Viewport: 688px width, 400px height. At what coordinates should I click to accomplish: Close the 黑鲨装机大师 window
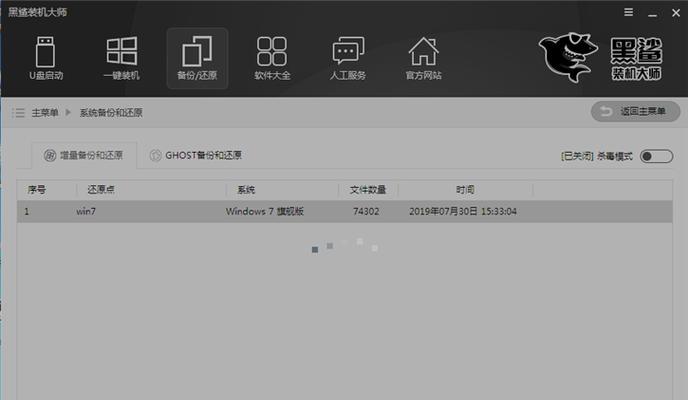pos(676,13)
